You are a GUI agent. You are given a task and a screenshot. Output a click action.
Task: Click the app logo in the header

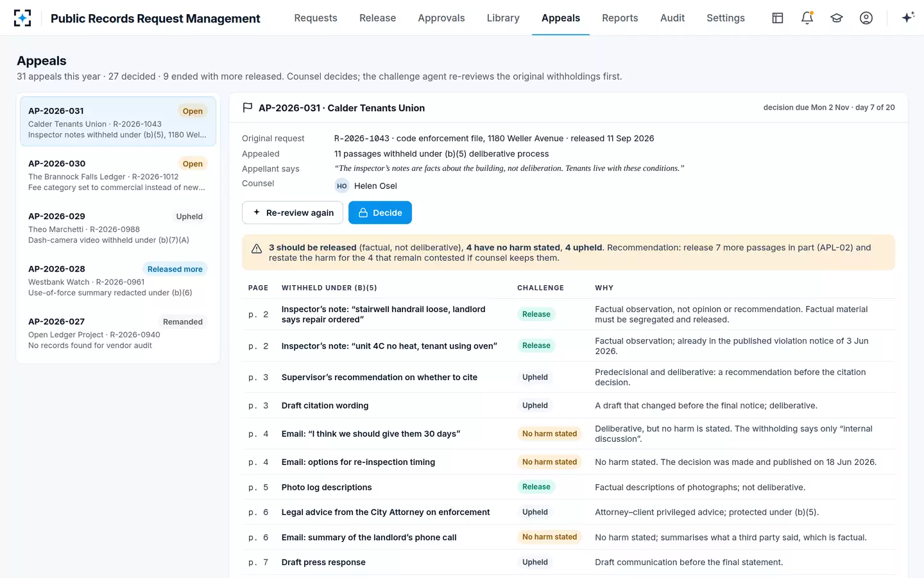tap(22, 18)
